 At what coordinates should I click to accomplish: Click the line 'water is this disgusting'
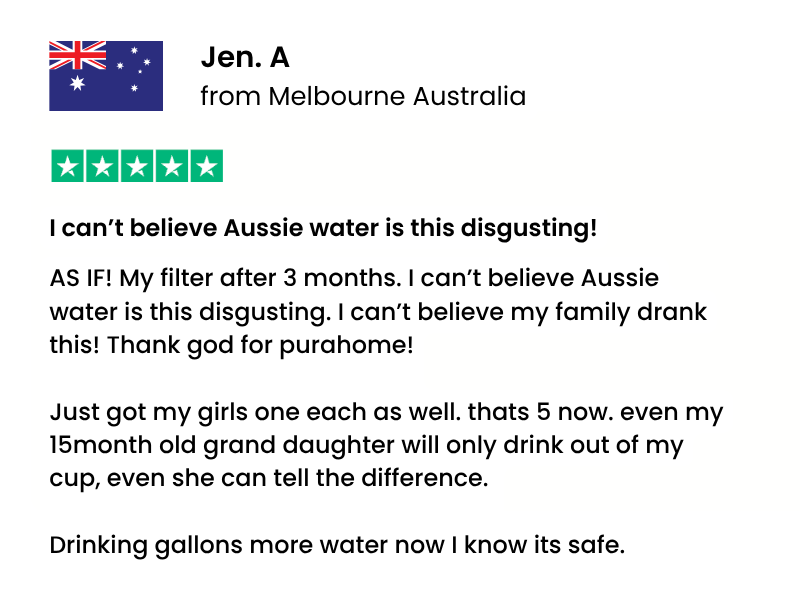pos(378,312)
